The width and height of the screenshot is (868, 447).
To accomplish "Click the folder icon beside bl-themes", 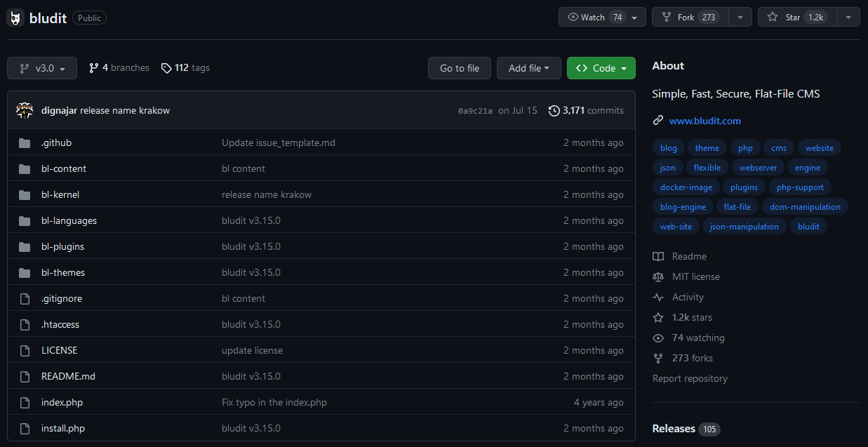I will coord(25,272).
